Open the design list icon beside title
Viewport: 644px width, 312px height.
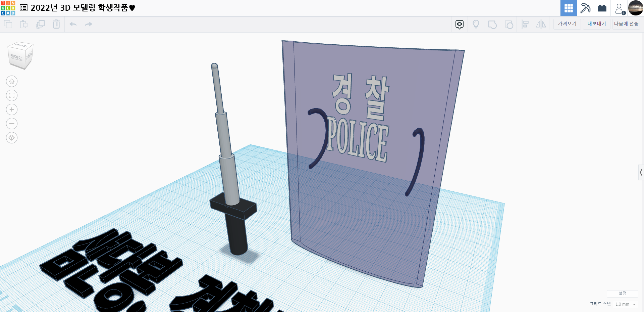[23, 8]
